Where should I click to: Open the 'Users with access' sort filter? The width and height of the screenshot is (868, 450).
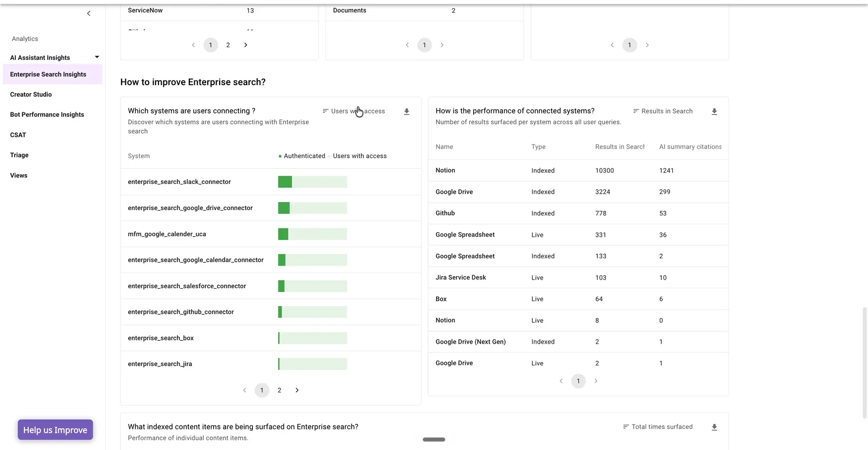point(354,111)
